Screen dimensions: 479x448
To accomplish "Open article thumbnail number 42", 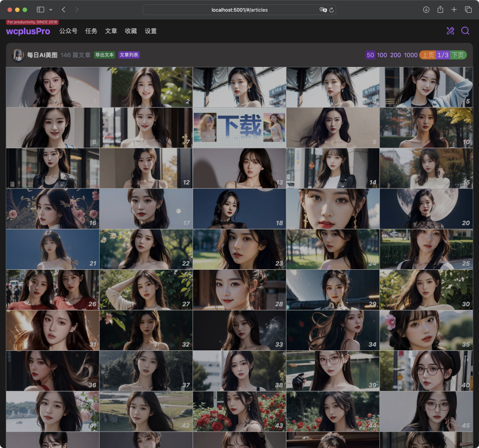I will (146, 411).
